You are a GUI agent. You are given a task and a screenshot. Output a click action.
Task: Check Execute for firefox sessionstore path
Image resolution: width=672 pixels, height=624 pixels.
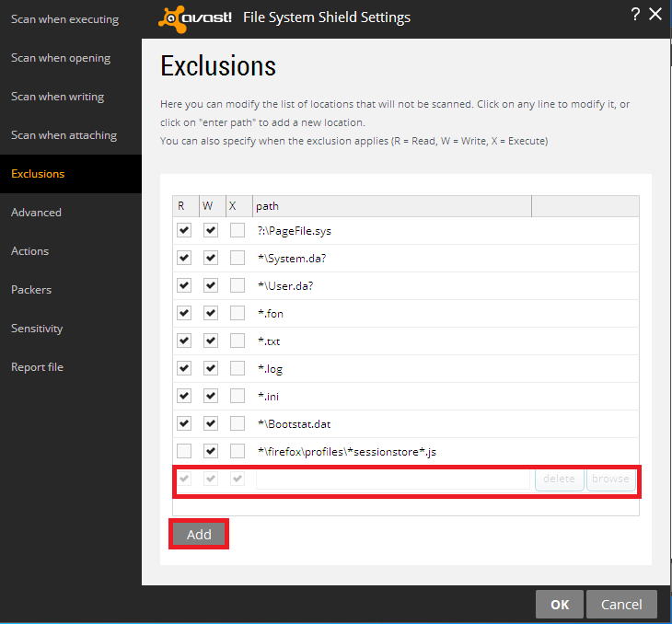coord(238,451)
